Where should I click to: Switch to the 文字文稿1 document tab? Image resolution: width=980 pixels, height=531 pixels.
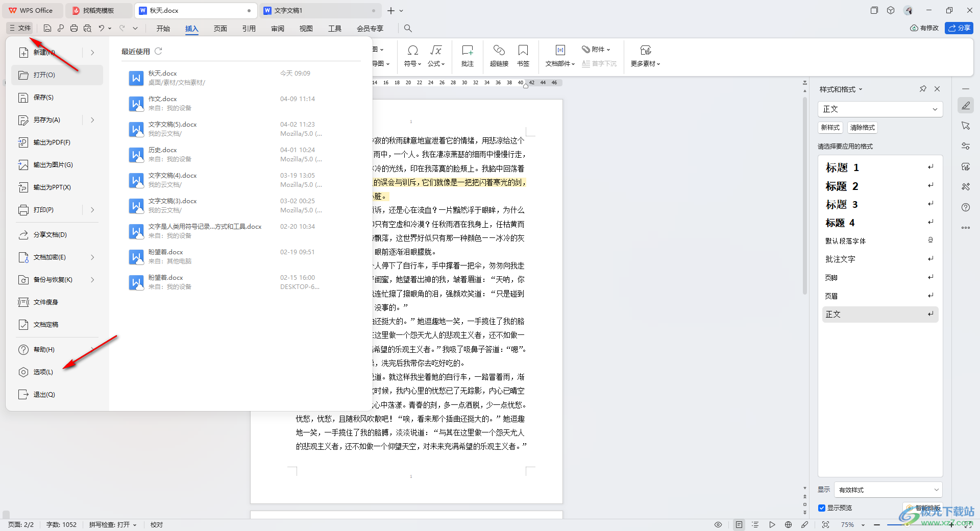pyautogui.click(x=321, y=10)
